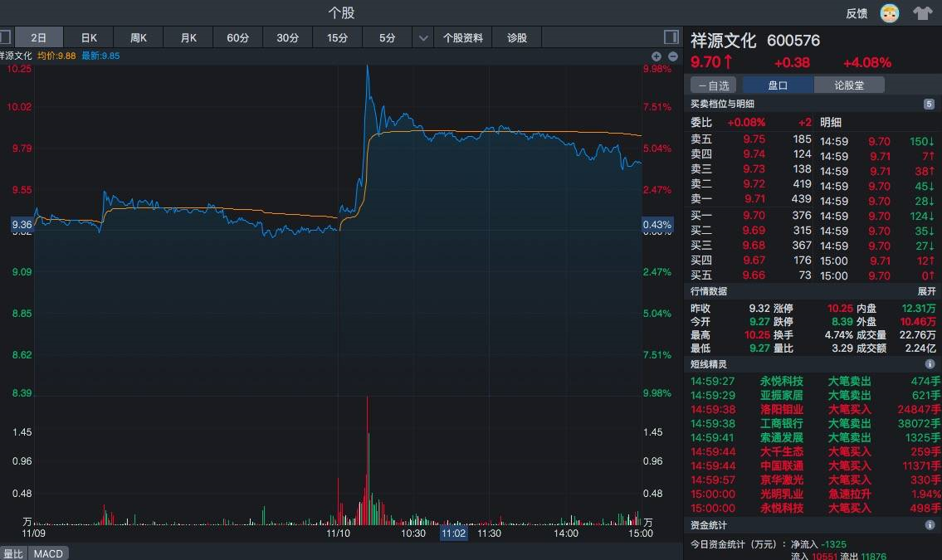This screenshot has width=942, height=560.
Task: Open the user avatar profile icon
Action: (x=889, y=13)
